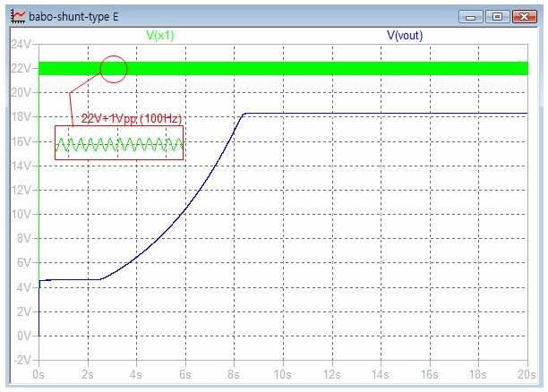Click the 14s time axis label
This screenshot has height=392, width=548.
click(381, 374)
